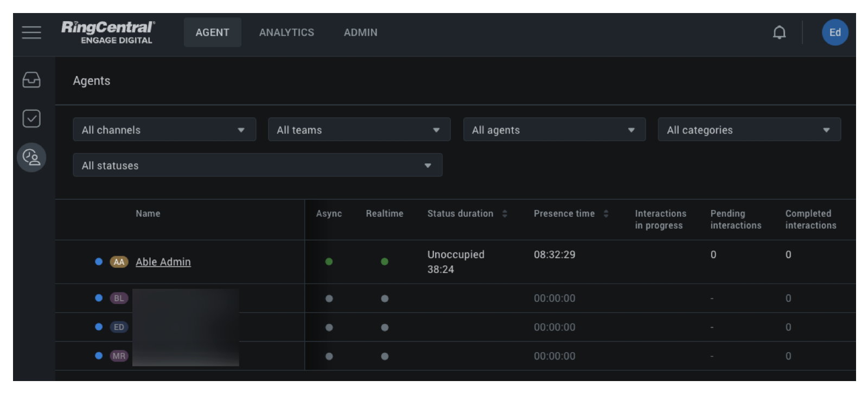Open the hamburger menu icon
868x393 pixels.
coord(31,33)
